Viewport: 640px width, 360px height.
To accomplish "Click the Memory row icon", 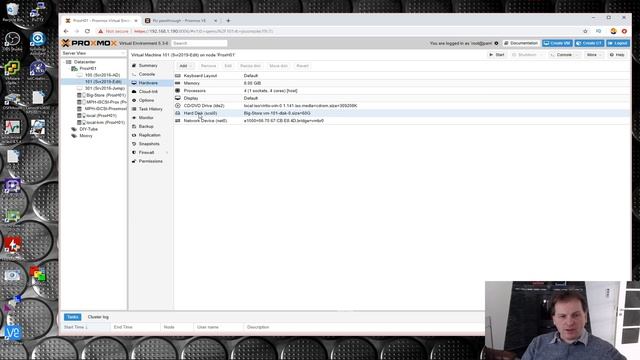I will click(178, 83).
